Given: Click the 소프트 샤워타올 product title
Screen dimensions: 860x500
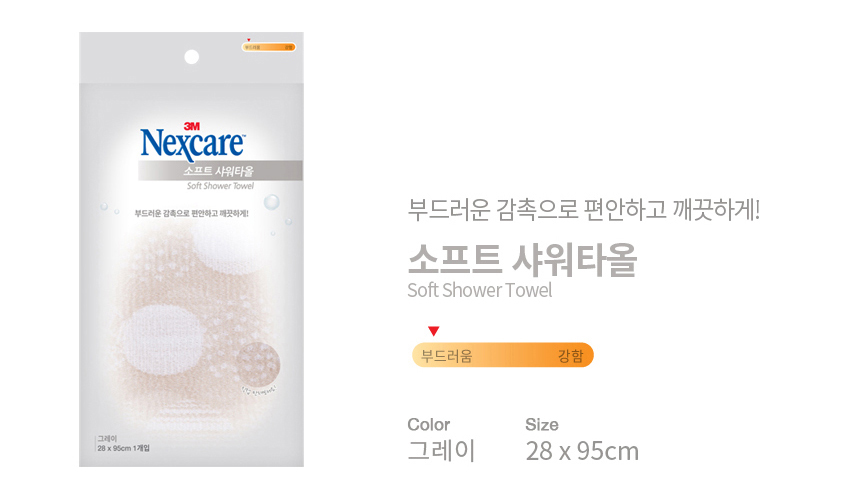Looking at the screenshot, I should coord(522,259).
